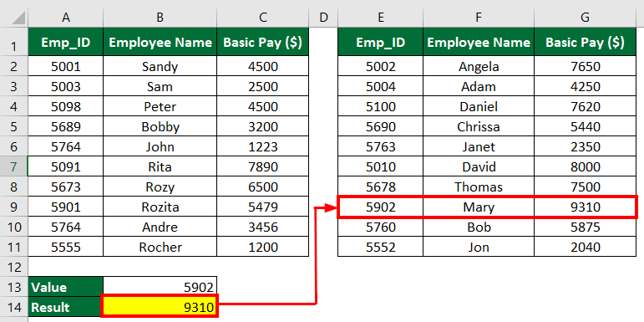Select basic pay value 3456

263,227
